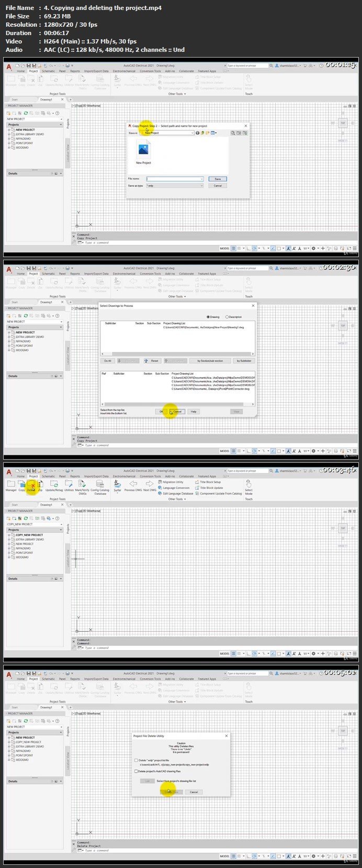Viewport: 362px width, 868px height.
Task: Open Project Manager icon in the 00:03:46 frame's ribbon
Action: click(11, 485)
